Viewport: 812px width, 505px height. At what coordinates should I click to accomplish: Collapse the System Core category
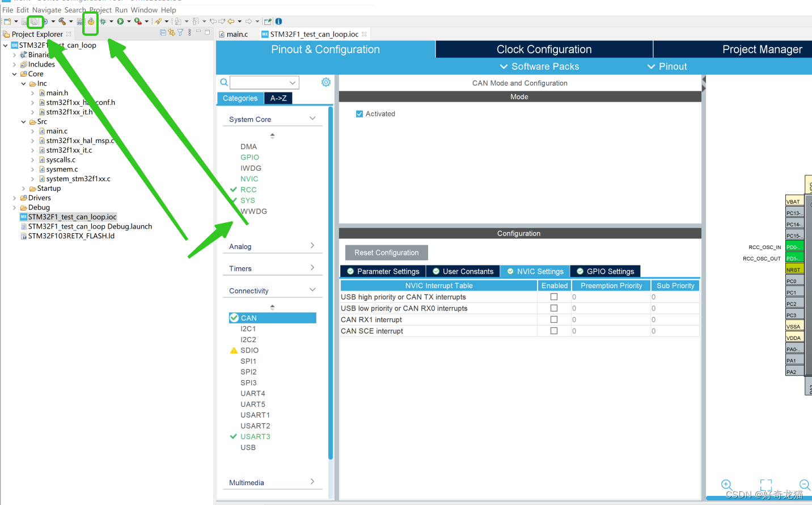pos(312,119)
